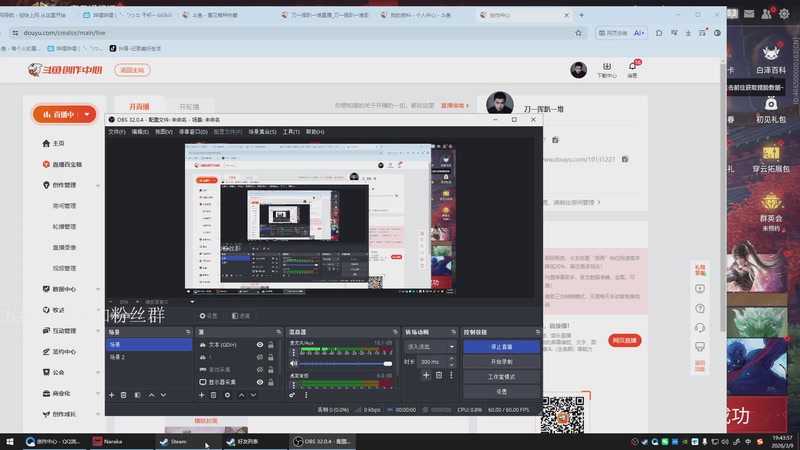Open source properties gear in sources toolbar
The height and width of the screenshot is (450, 800).
pyautogui.click(x=228, y=395)
